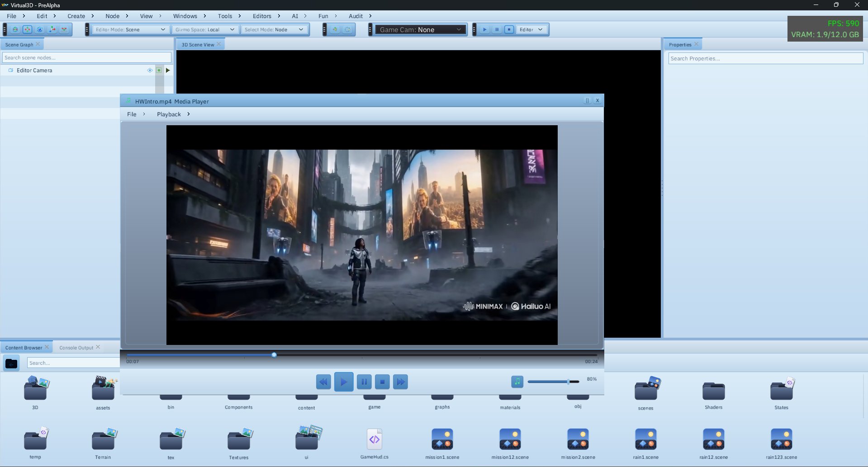Screen dimensions: 868x467
Task: Focus the Search Properties field
Action: pos(766,58)
